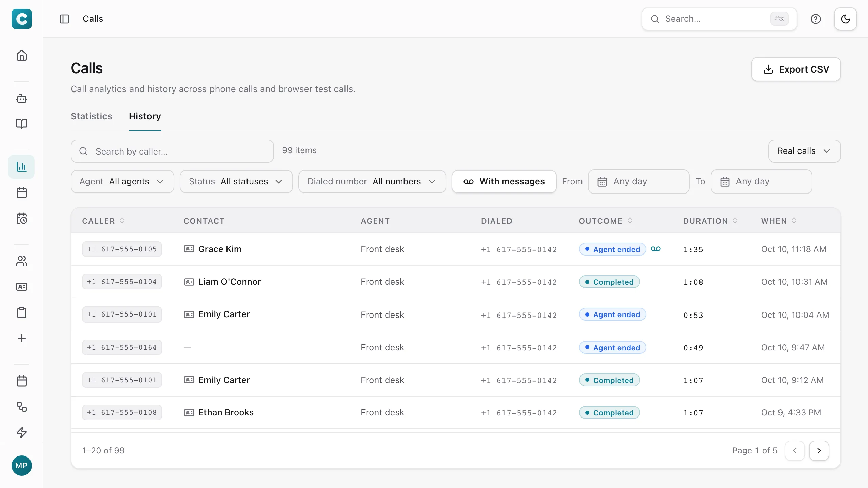Click Completed badge on Liam O'Connor row
The width and height of the screenshot is (868, 488).
[x=610, y=282]
